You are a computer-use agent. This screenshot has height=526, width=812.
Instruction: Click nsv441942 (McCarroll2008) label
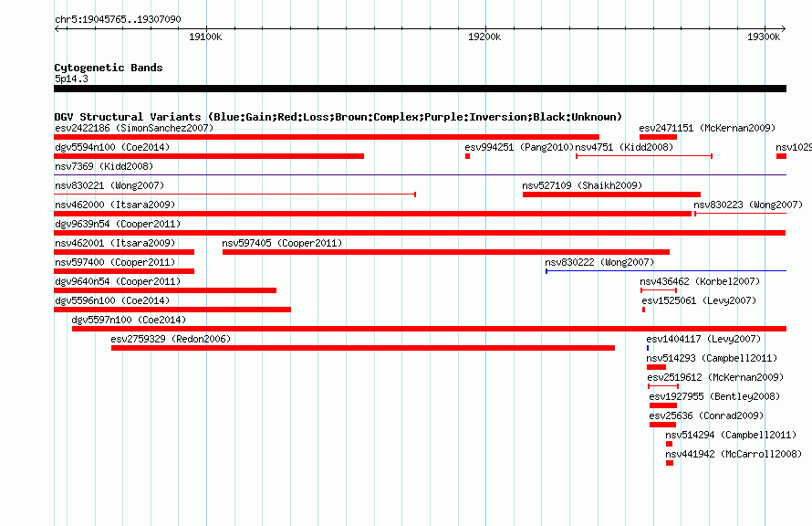[x=734, y=454]
